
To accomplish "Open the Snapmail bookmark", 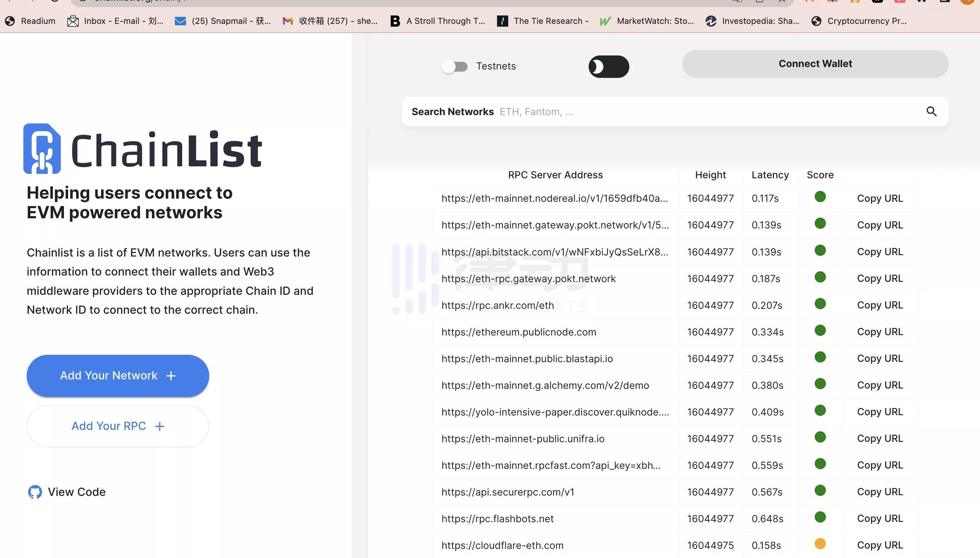I will coord(223,21).
